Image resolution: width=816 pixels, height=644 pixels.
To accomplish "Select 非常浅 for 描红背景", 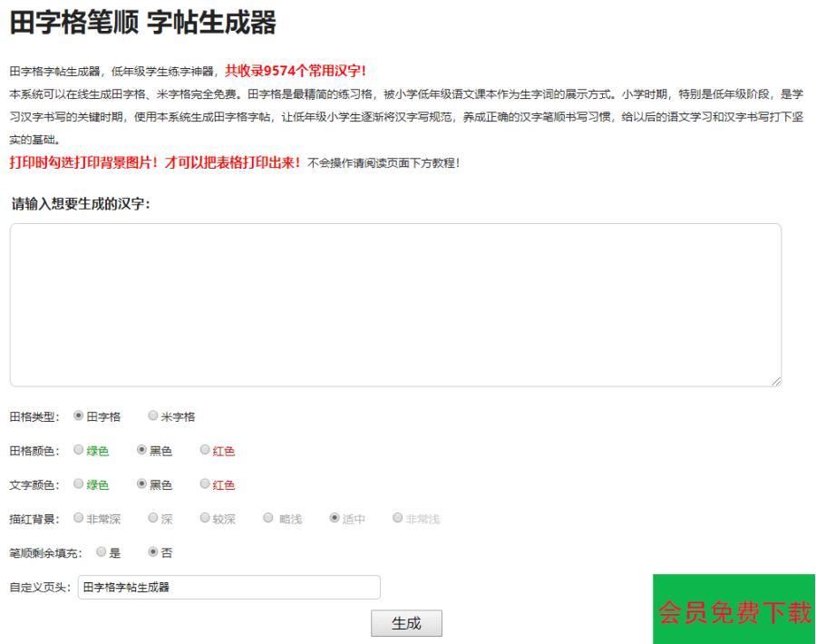I will [x=397, y=518].
